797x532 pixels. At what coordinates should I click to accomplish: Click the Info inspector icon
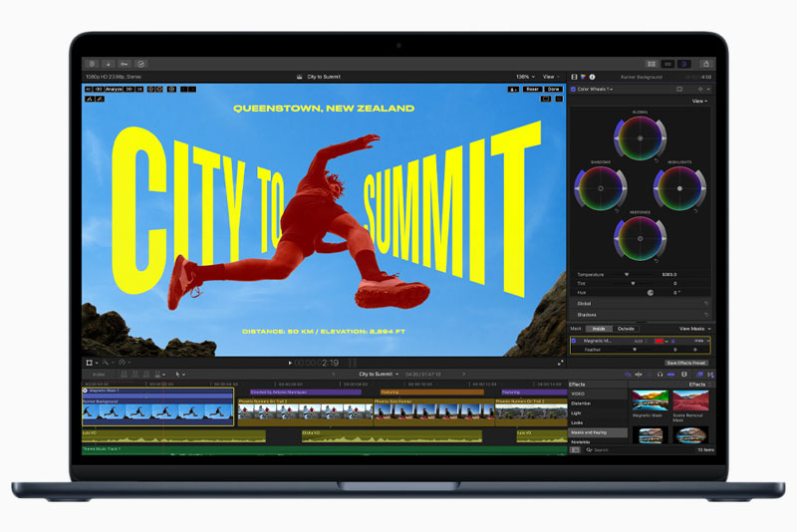pyautogui.click(x=592, y=77)
